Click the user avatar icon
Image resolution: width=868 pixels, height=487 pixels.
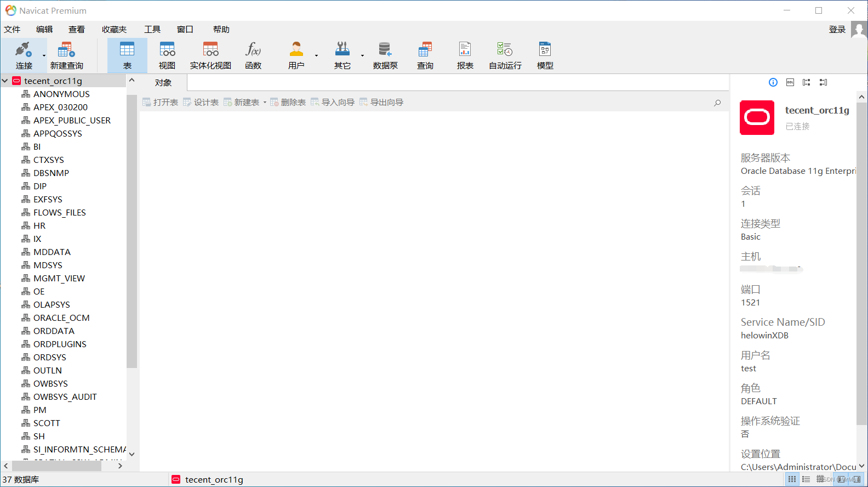tap(859, 30)
